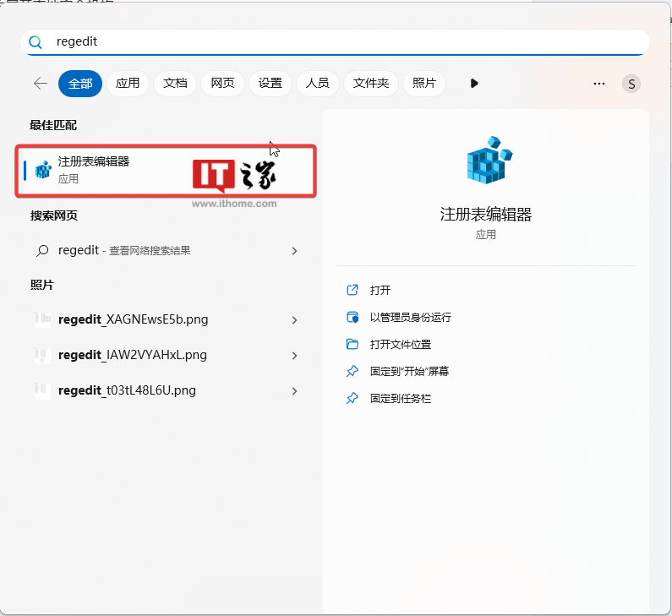Click 固定到"开始"屏幕 option
Image resolution: width=672 pixels, height=616 pixels.
pos(409,371)
